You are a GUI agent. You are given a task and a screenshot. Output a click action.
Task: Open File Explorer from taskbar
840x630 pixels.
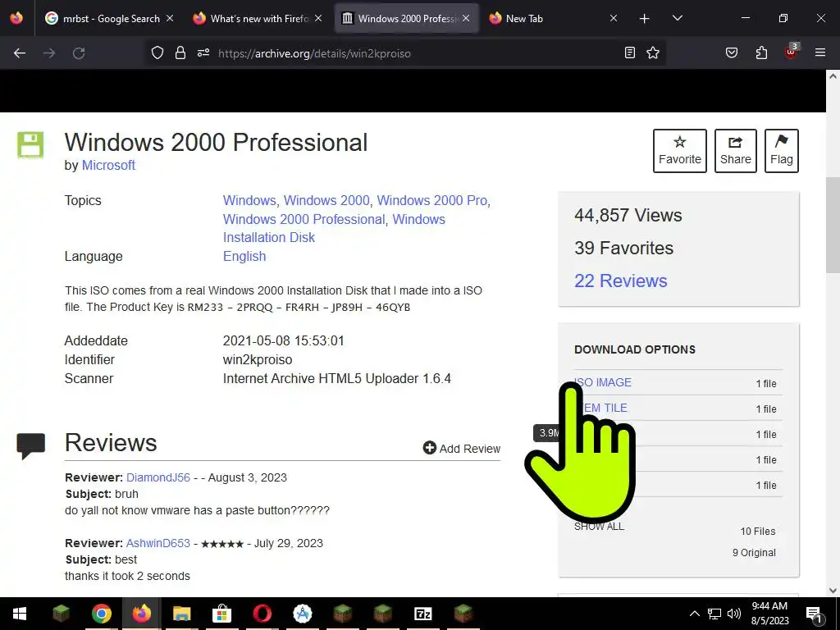[181, 614]
